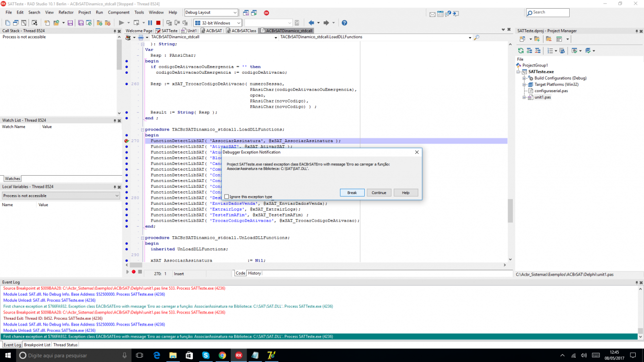
Task: Switch to the Thread Status tab
Action: (65, 345)
